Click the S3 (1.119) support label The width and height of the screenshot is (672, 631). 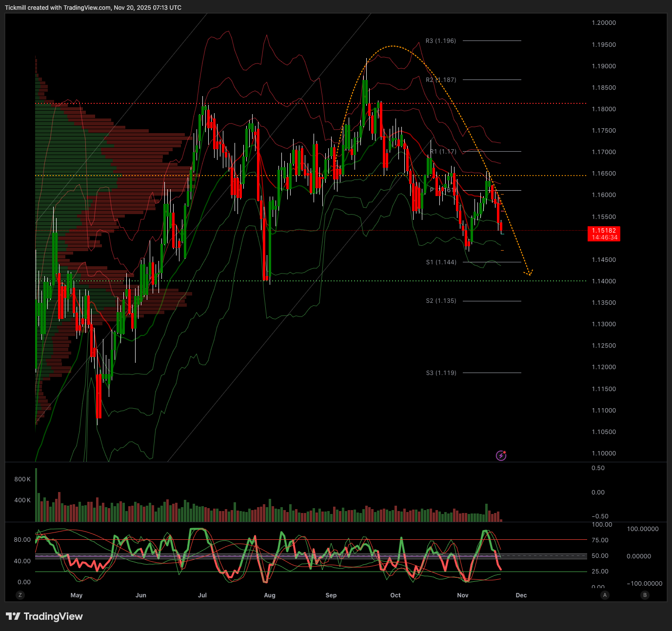[x=441, y=373]
